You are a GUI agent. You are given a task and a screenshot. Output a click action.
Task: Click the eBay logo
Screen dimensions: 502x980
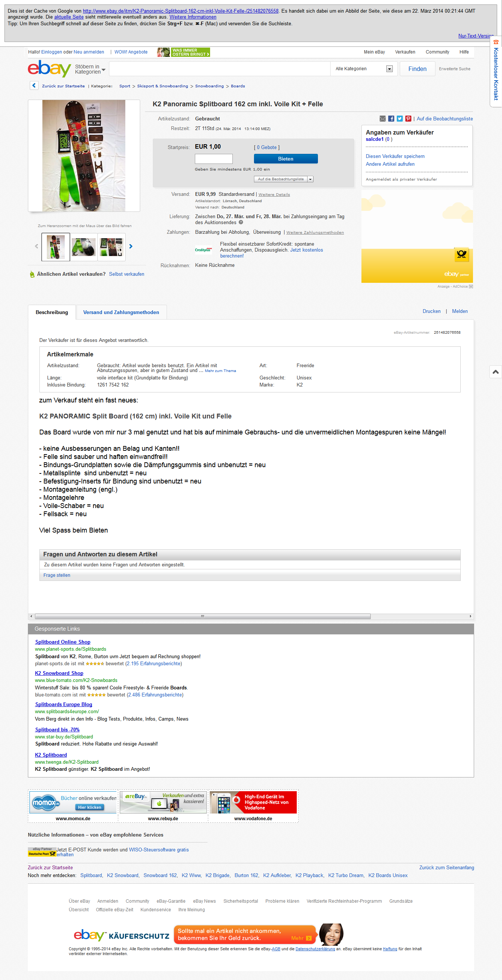pos(49,69)
